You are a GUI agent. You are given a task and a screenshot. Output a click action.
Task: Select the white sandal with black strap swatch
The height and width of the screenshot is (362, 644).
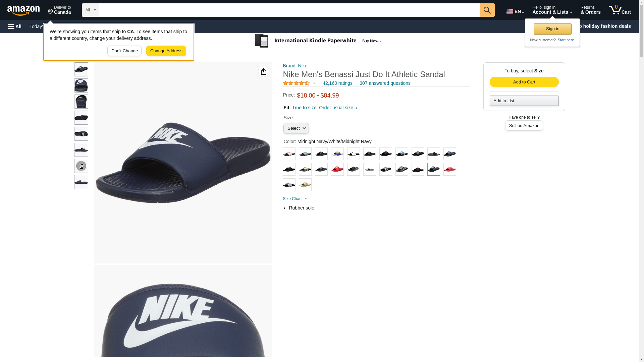point(354,154)
